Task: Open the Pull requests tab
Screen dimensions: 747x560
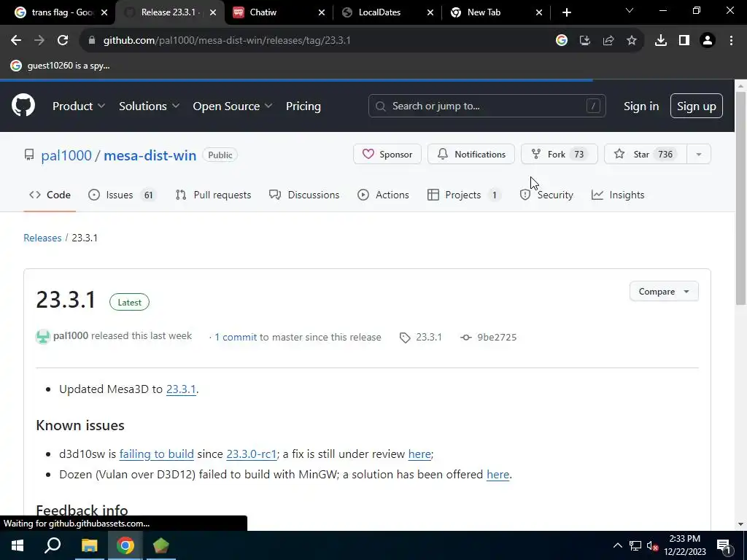Action: (x=213, y=195)
